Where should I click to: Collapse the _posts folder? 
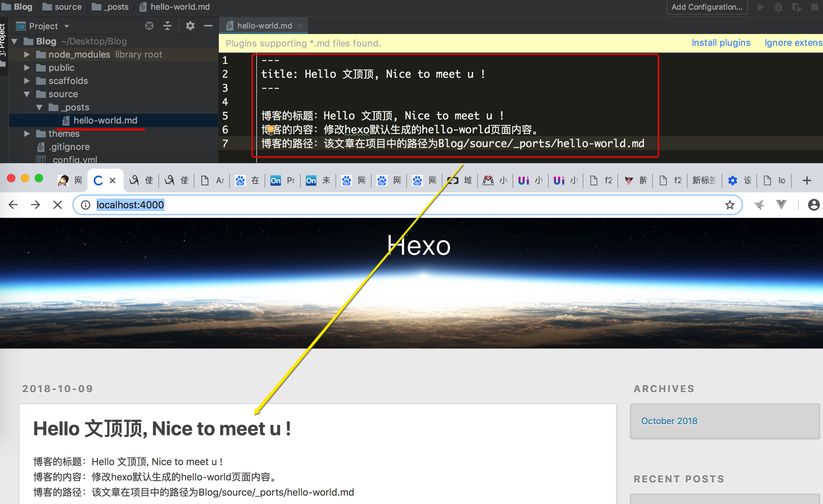(x=39, y=107)
